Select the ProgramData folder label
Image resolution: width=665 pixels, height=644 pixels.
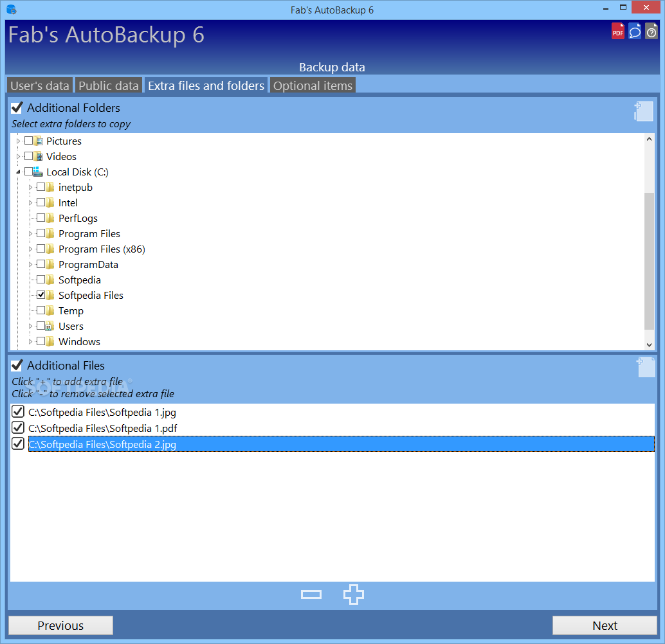88,265
